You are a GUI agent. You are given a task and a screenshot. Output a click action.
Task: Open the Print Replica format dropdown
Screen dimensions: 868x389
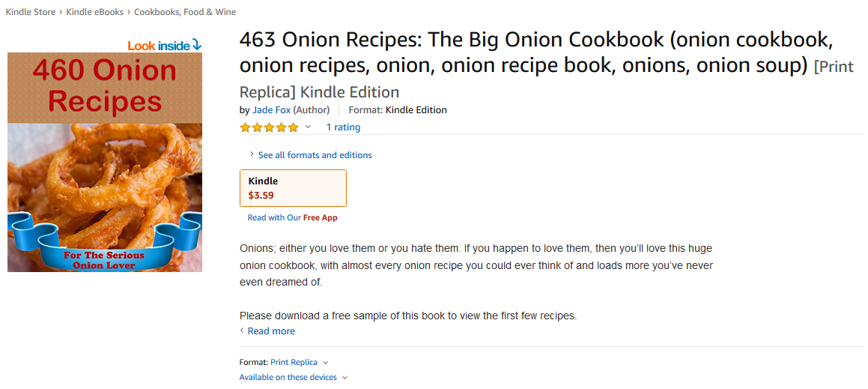coord(294,363)
